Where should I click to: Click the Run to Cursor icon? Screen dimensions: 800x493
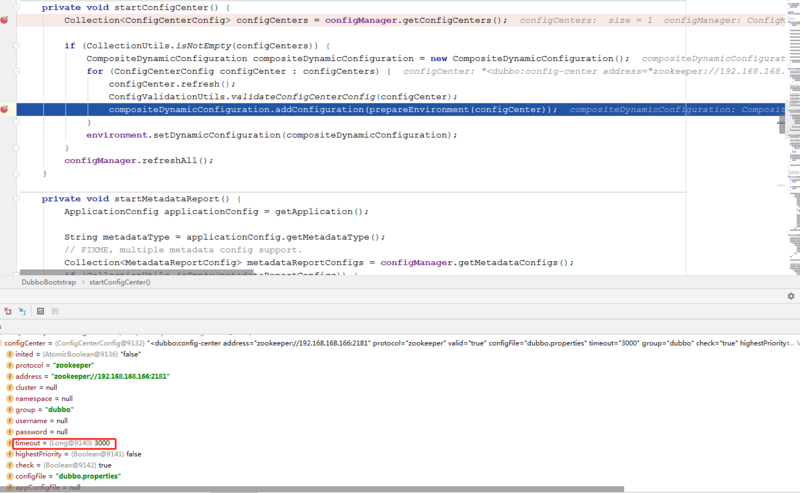[22, 311]
